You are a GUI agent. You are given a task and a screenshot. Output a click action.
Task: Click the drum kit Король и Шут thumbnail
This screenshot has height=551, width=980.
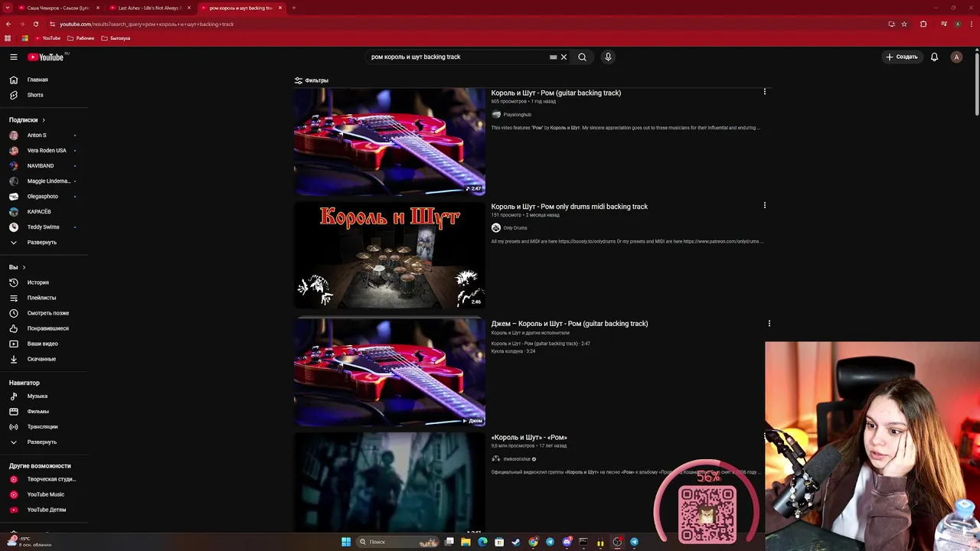390,255
